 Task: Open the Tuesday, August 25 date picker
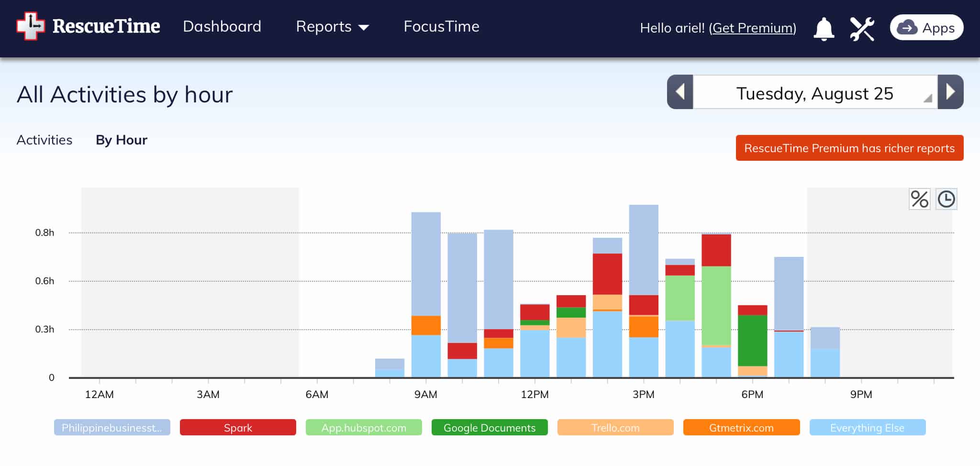815,92
